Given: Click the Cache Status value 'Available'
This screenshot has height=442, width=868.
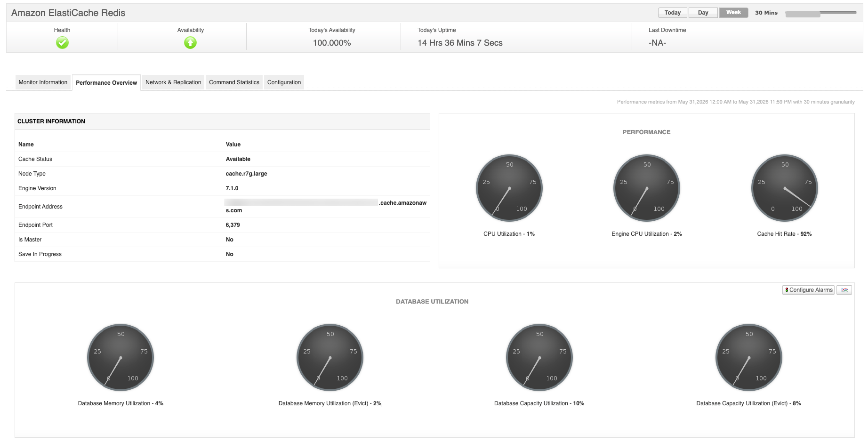Looking at the screenshot, I should (238, 159).
